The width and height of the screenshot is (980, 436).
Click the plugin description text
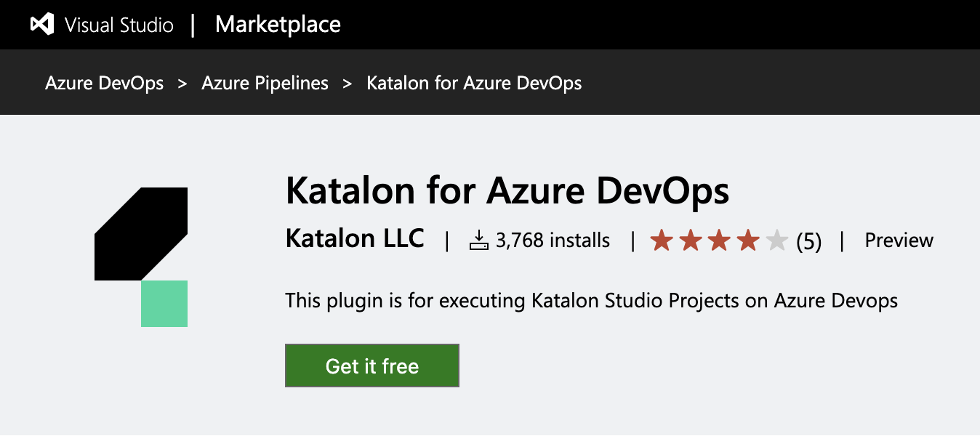(591, 301)
